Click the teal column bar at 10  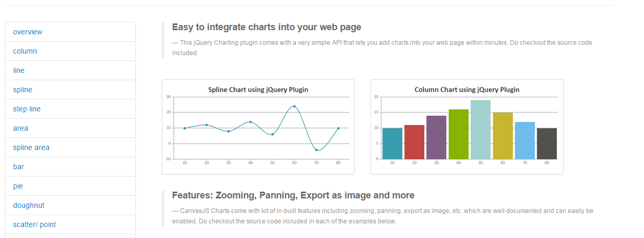tap(392, 143)
